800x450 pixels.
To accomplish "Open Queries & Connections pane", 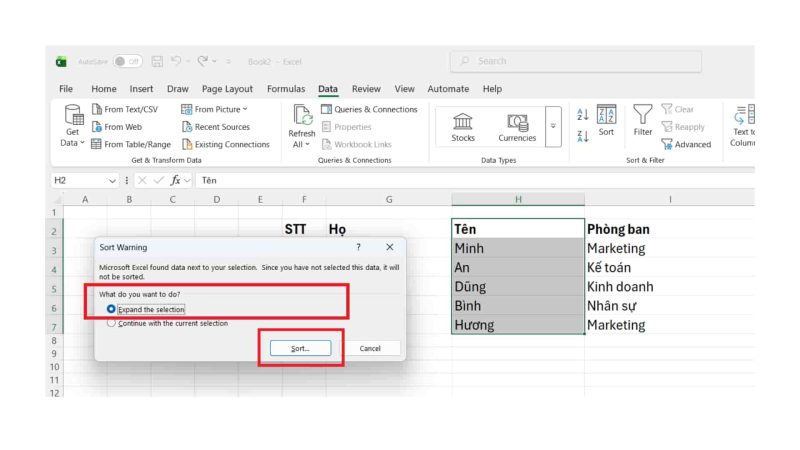I will pos(369,109).
